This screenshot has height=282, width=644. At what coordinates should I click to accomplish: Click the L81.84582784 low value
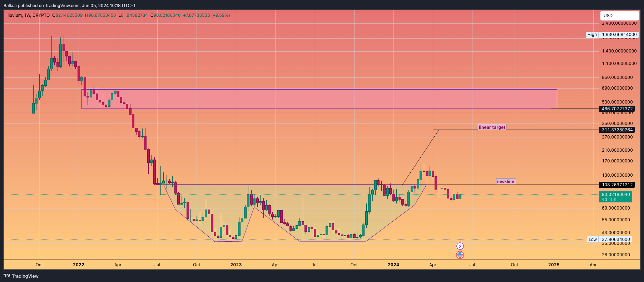click(x=133, y=15)
